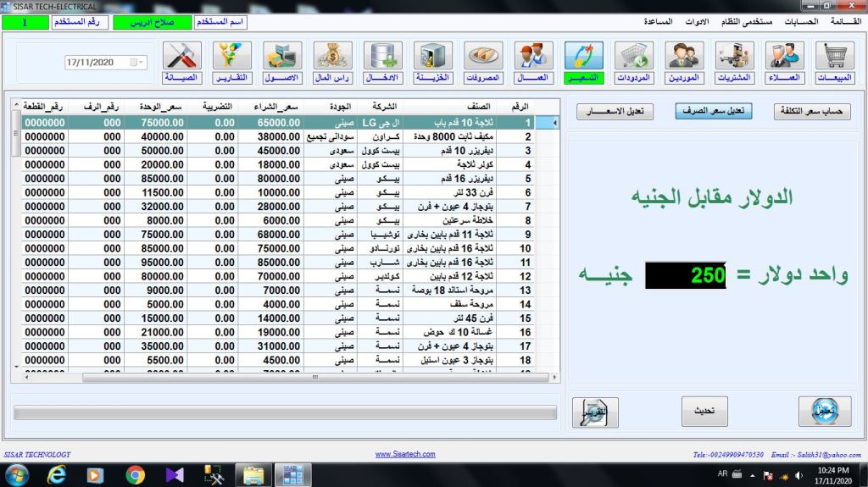The width and height of the screenshot is (868, 487).
Task: Click the dollar exchange rate field showing 250
Action: 685,275
